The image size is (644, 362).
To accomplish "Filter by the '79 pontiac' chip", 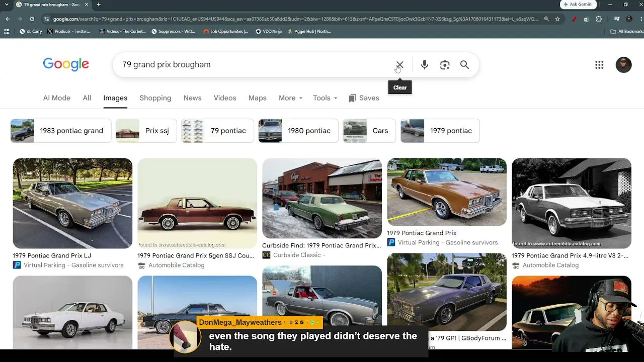I will tap(218, 131).
